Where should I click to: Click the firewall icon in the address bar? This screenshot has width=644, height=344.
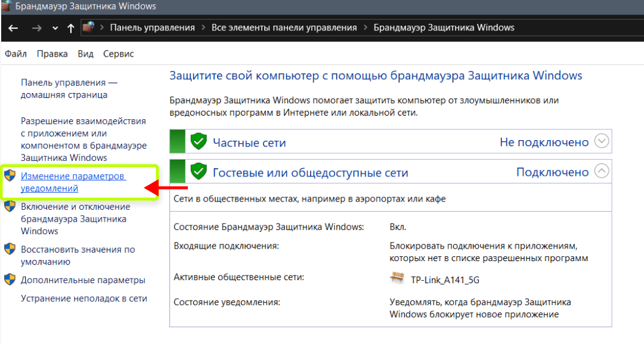click(x=88, y=27)
